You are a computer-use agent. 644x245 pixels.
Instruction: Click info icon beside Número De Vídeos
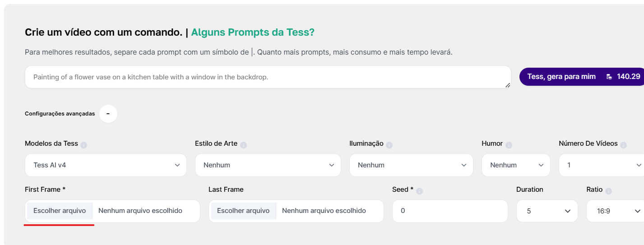pyautogui.click(x=623, y=145)
